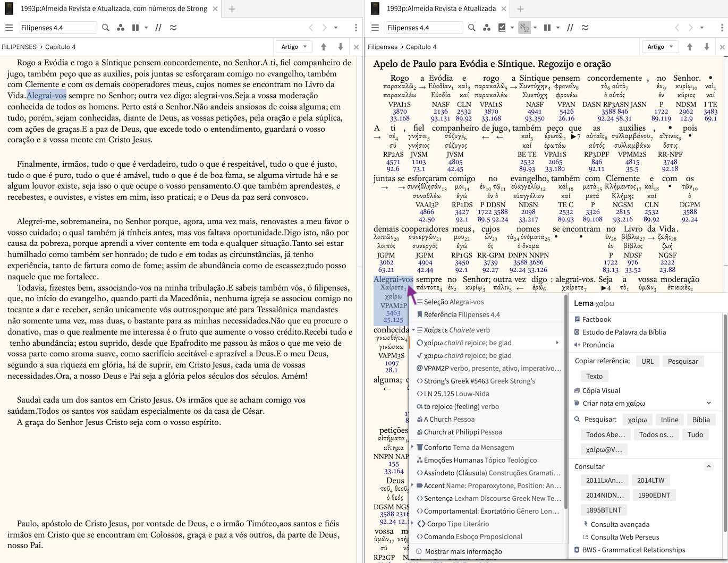Click the text comparison icon in right pane
Viewport: 728px width, 563px height.
click(585, 28)
